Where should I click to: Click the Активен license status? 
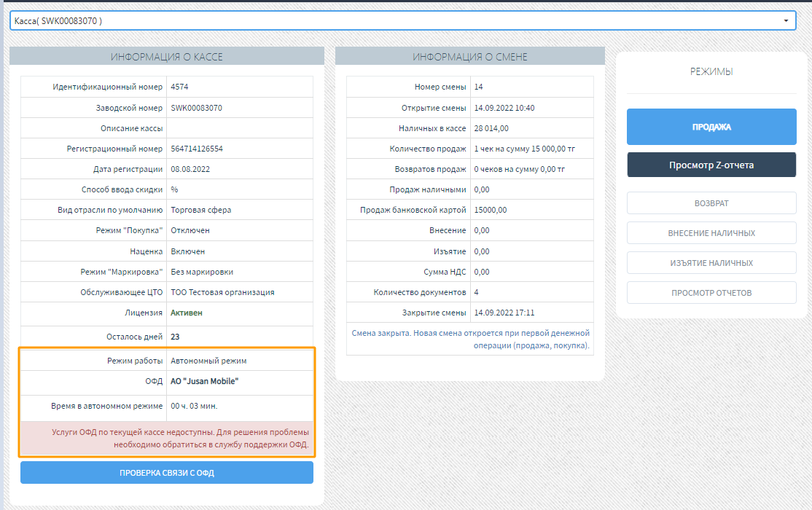(x=187, y=313)
